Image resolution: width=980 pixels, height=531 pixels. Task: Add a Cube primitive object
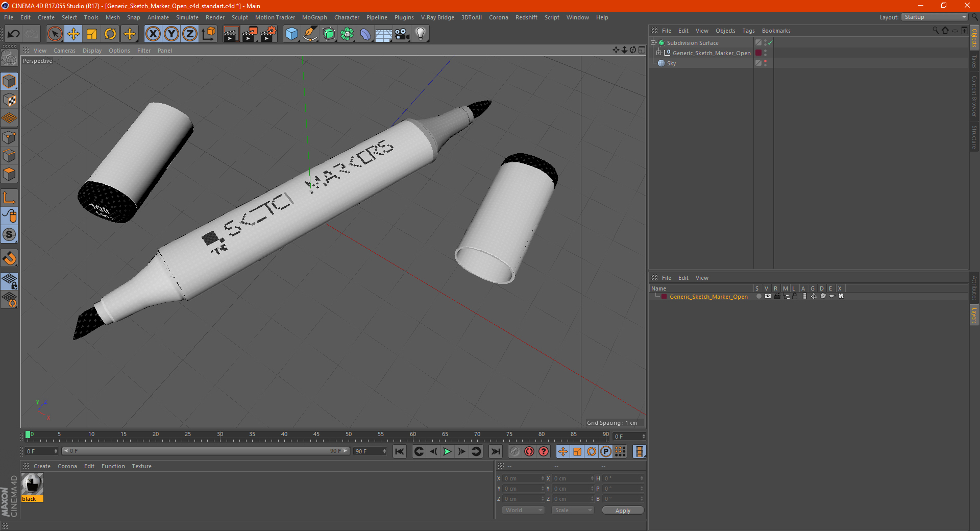click(x=291, y=34)
